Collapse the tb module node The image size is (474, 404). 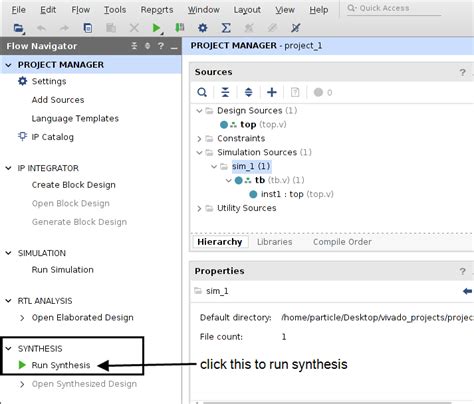point(229,180)
